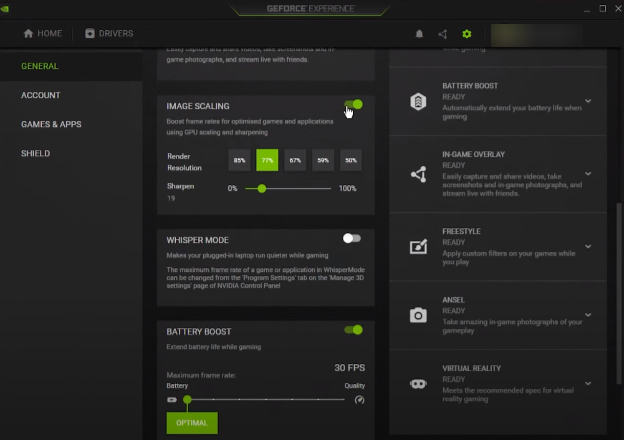
Task: Click the maximum frame rate slider handle
Action: [187, 399]
